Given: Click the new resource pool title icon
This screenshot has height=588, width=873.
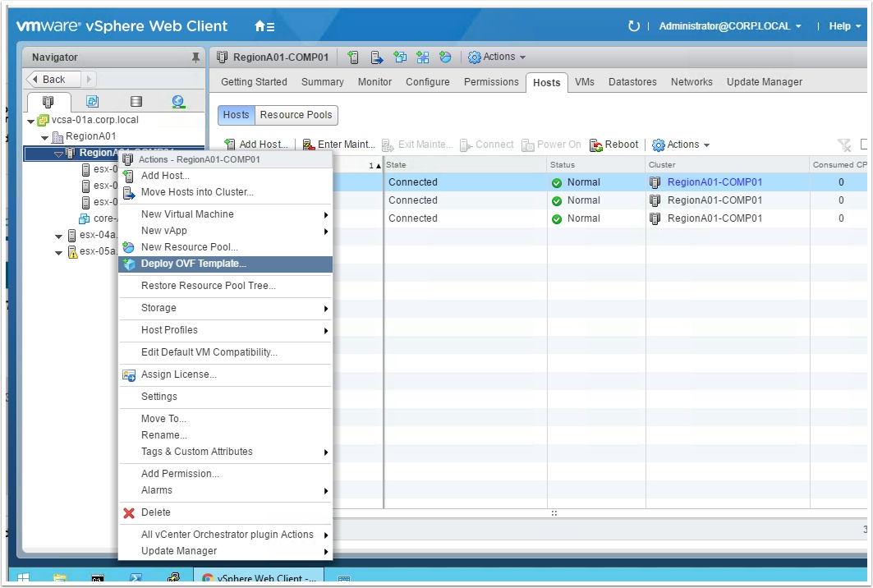Looking at the screenshot, I should (x=445, y=57).
